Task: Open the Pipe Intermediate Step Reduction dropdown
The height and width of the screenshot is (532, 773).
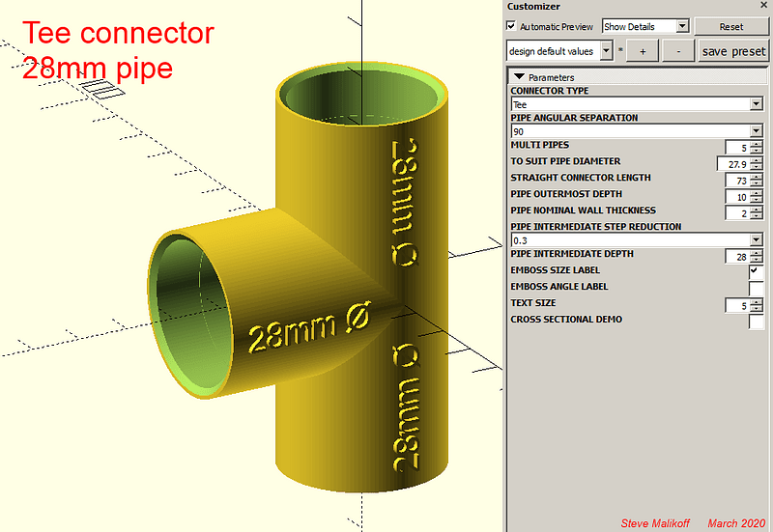Action: pos(637,239)
